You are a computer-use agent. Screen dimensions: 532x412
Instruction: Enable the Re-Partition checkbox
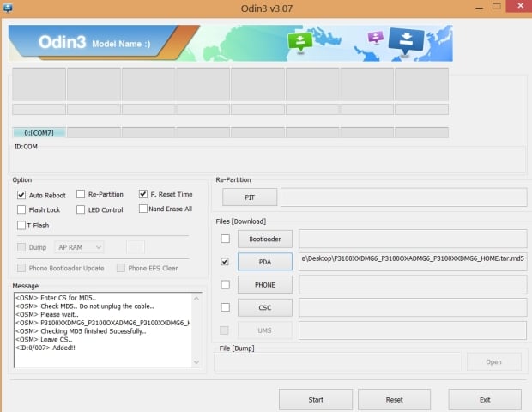click(x=81, y=194)
